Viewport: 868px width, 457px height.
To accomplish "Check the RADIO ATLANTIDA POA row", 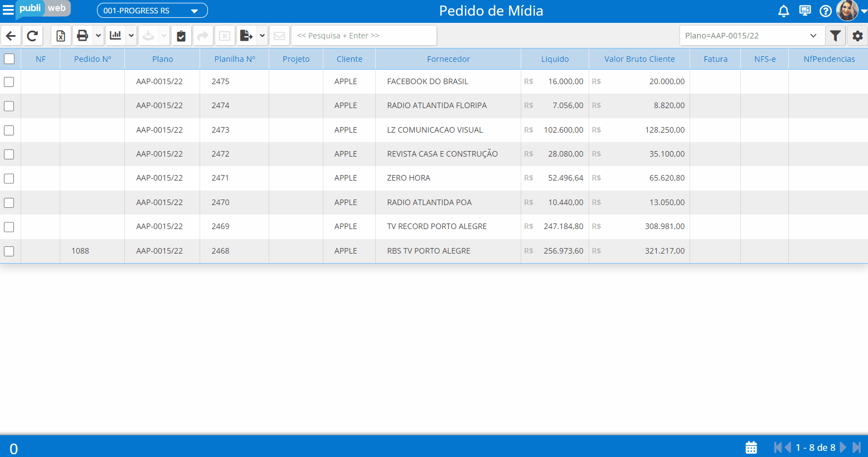I will click(9, 203).
